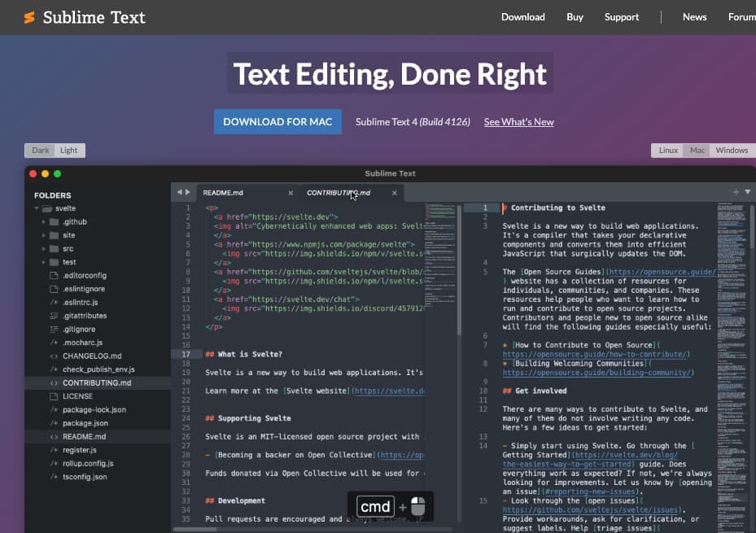Click the new tab plus icon
This screenshot has height=533, width=756.
tap(736, 192)
